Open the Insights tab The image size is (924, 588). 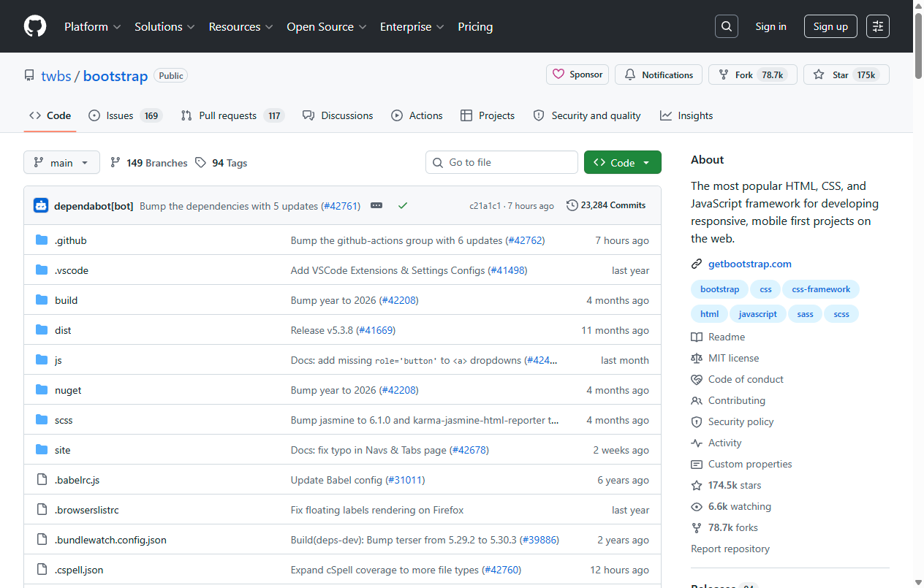pos(686,115)
